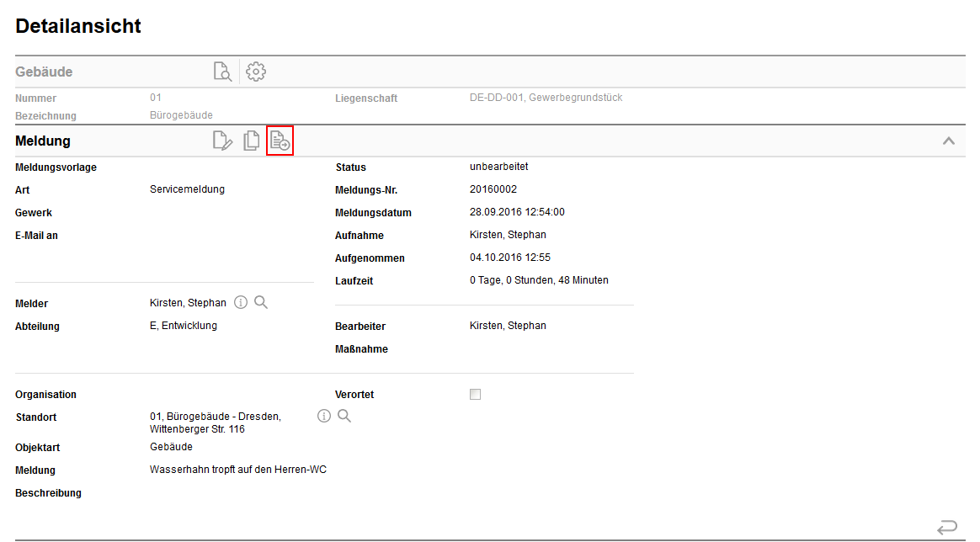Click the Meldungs-Nr. value 20160002
The width and height of the screenshot is (980, 542).
493,189
